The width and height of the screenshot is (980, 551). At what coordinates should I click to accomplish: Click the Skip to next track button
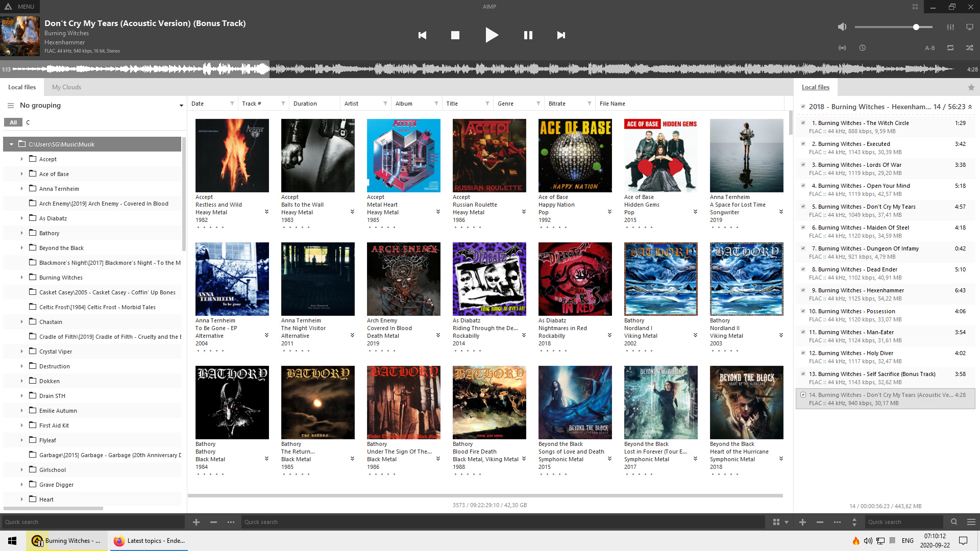pos(561,34)
